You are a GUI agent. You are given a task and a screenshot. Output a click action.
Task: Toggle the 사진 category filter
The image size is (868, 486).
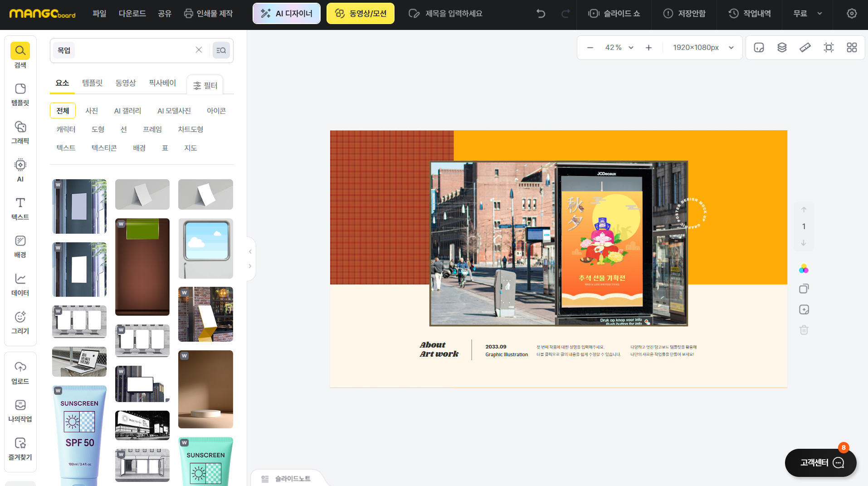point(92,111)
